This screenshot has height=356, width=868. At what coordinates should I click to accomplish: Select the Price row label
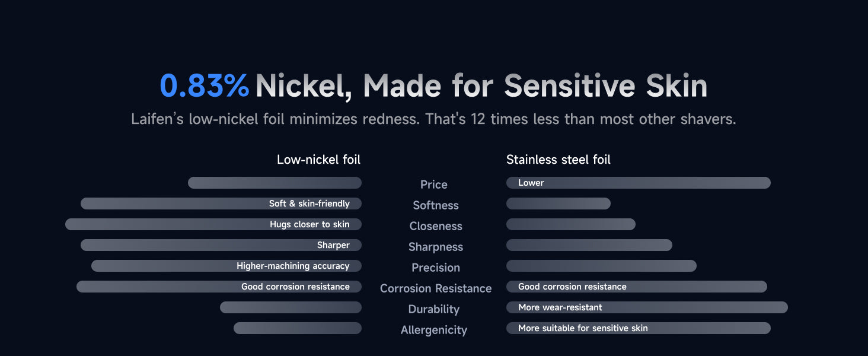click(433, 185)
